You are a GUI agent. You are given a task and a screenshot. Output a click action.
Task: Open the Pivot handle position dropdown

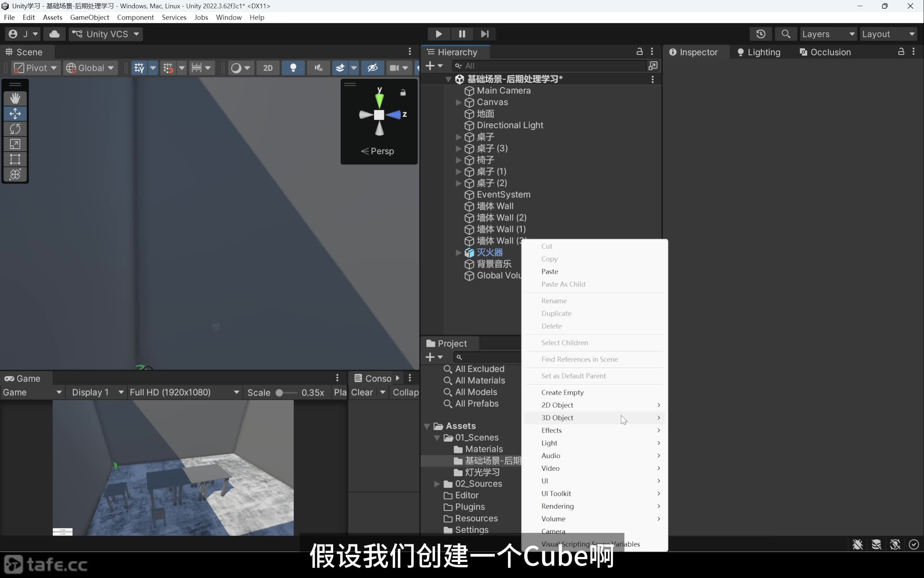point(35,68)
